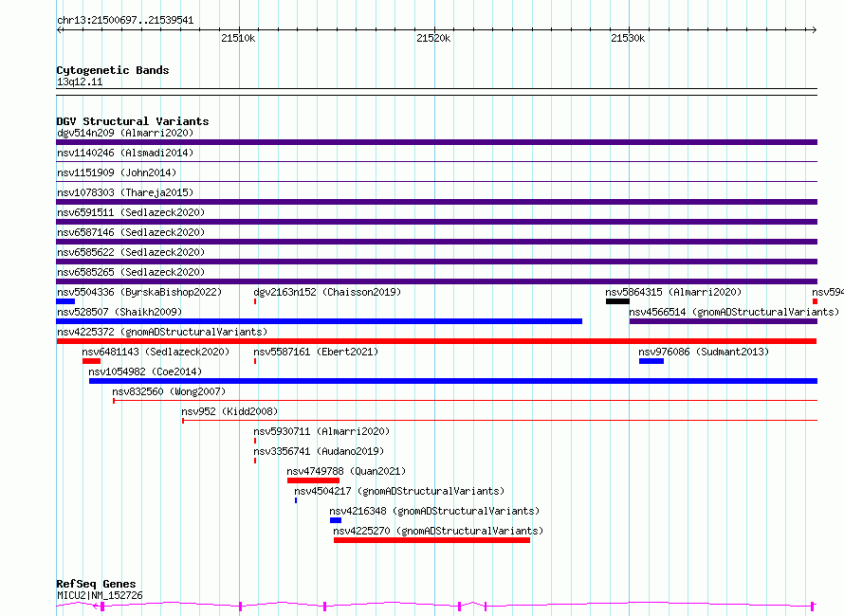Open nsv832560 (Wong2007) variant label
Viewport: 844px width, 616px height.
[169, 391]
